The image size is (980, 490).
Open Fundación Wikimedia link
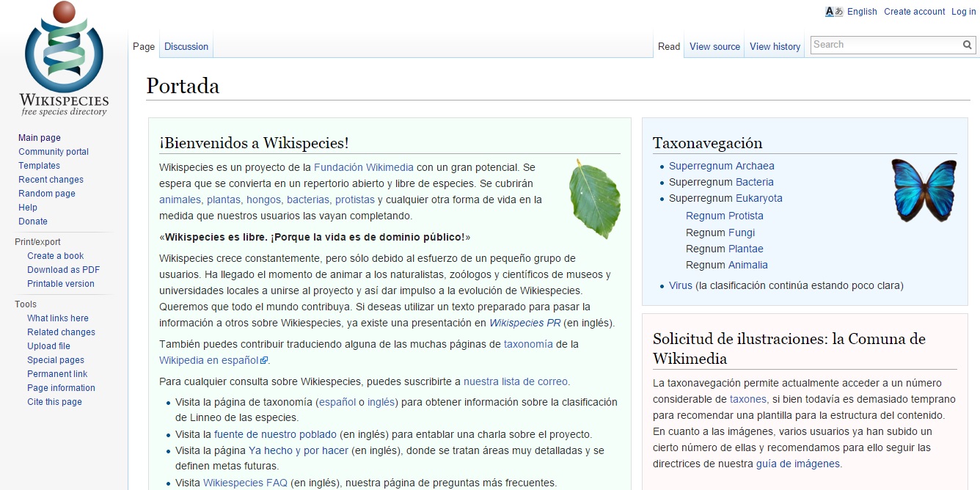pos(364,167)
